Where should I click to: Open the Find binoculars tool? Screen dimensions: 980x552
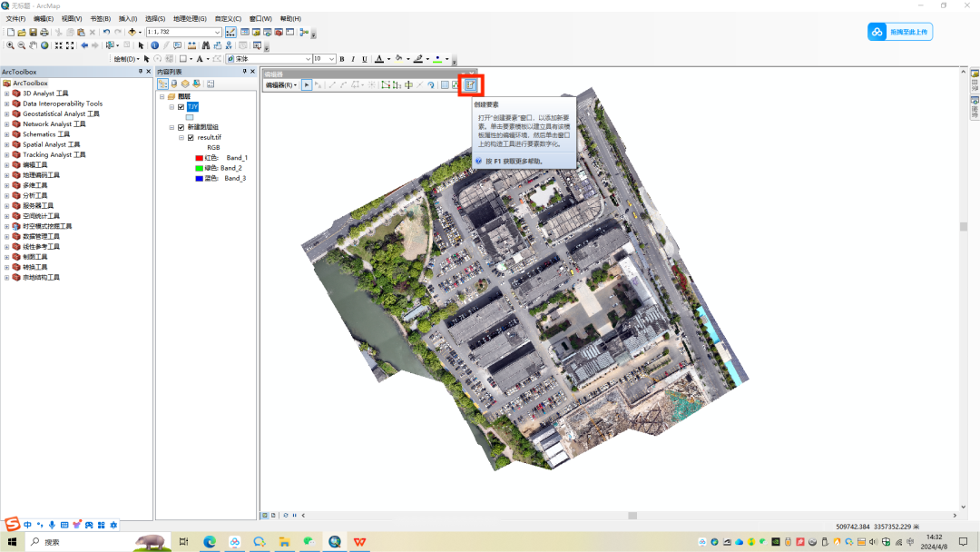coord(206,45)
